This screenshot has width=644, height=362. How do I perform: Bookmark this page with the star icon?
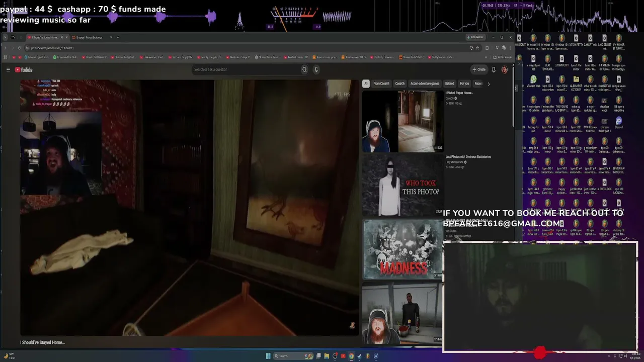click(x=477, y=48)
